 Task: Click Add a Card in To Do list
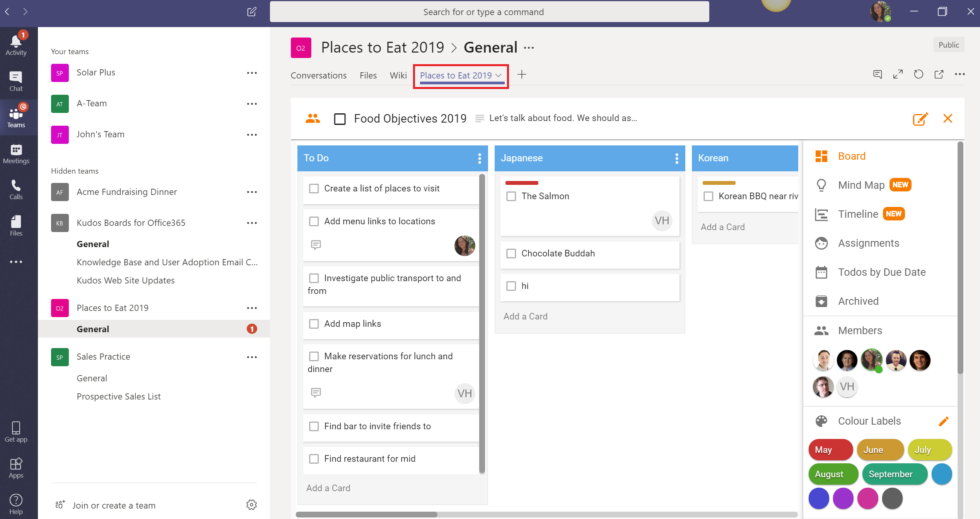tap(328, 488)
